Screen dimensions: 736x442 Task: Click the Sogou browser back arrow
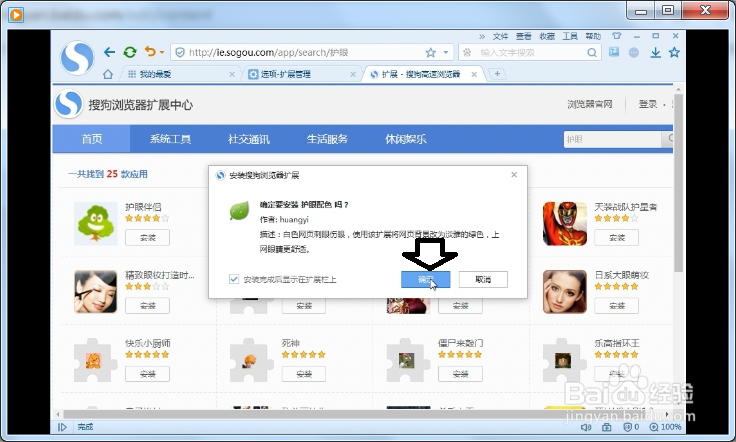(109, 52)
